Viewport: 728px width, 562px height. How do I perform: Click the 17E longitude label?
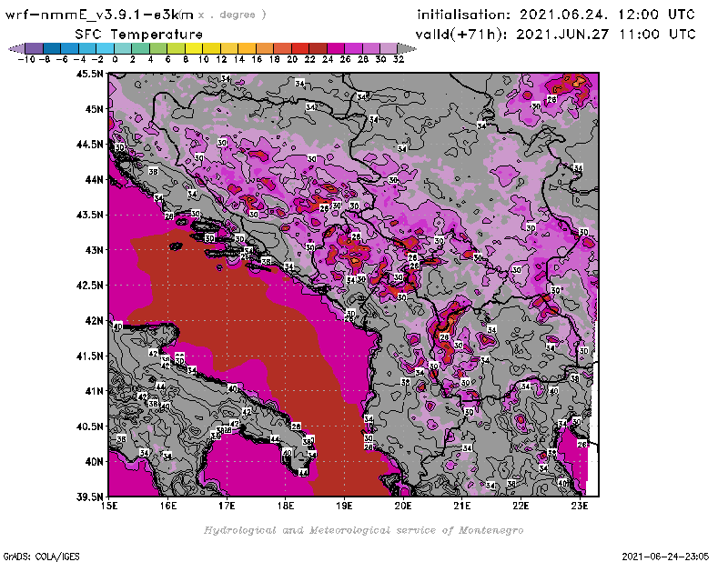pyautogui.click(x=227, y=506)
